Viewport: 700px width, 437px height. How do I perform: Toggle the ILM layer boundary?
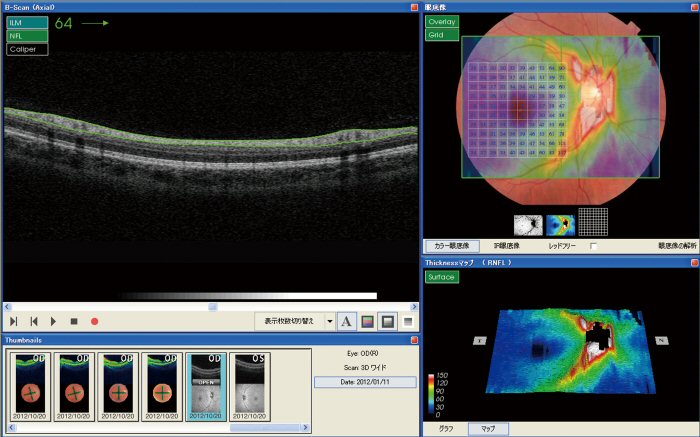click(26, 22)
